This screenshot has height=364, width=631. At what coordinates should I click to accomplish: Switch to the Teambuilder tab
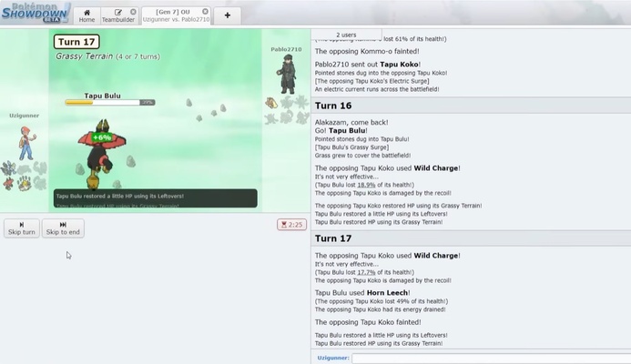(118, 15)
